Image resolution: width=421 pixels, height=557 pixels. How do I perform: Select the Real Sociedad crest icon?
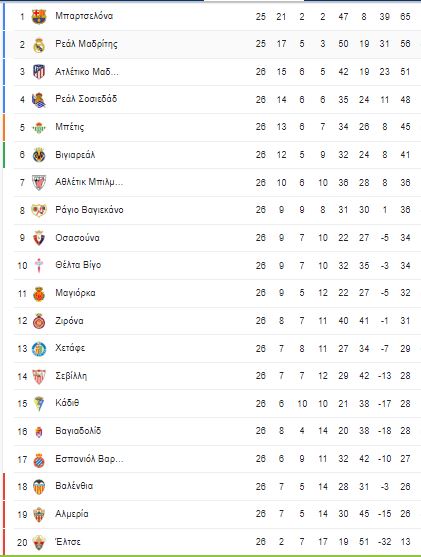click(x=39, y=100)
